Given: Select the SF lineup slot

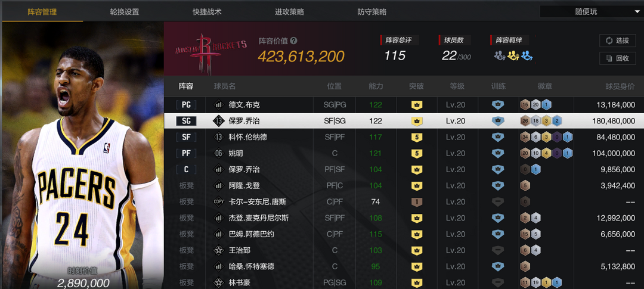Looking at the screenshot, I should [186, 137].
